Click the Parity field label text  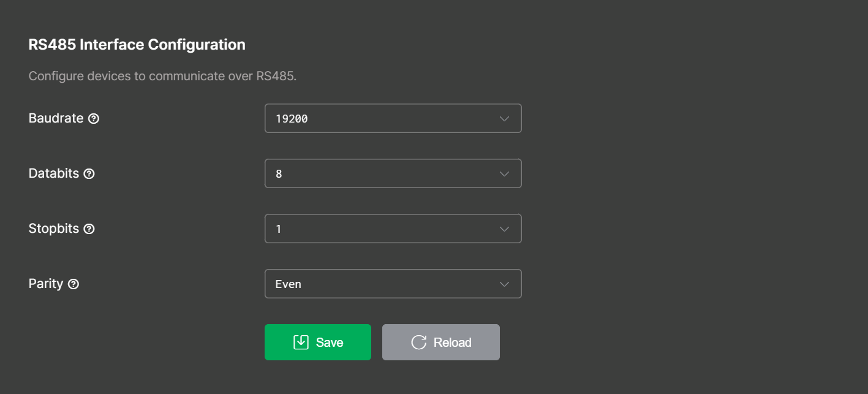pos(46,284)
